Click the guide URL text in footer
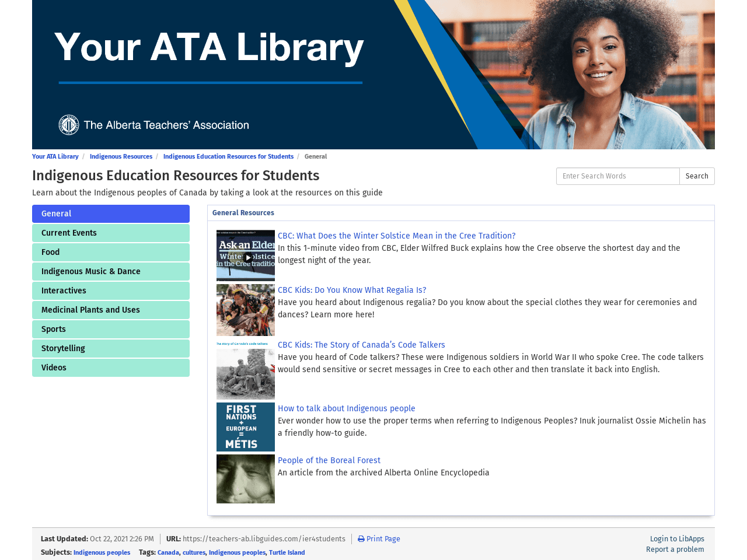This screenshot has height=560, width=747. [x=264, y=539]
